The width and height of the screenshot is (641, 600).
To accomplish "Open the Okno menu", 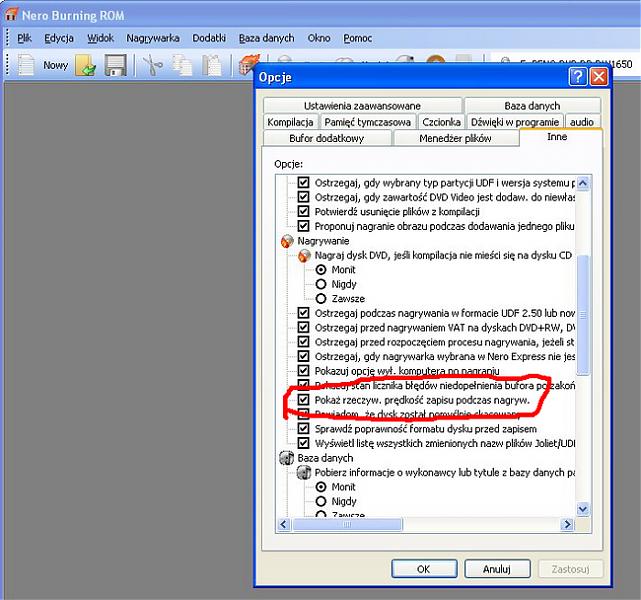I will pyautogui.click(x=319, y=38).
